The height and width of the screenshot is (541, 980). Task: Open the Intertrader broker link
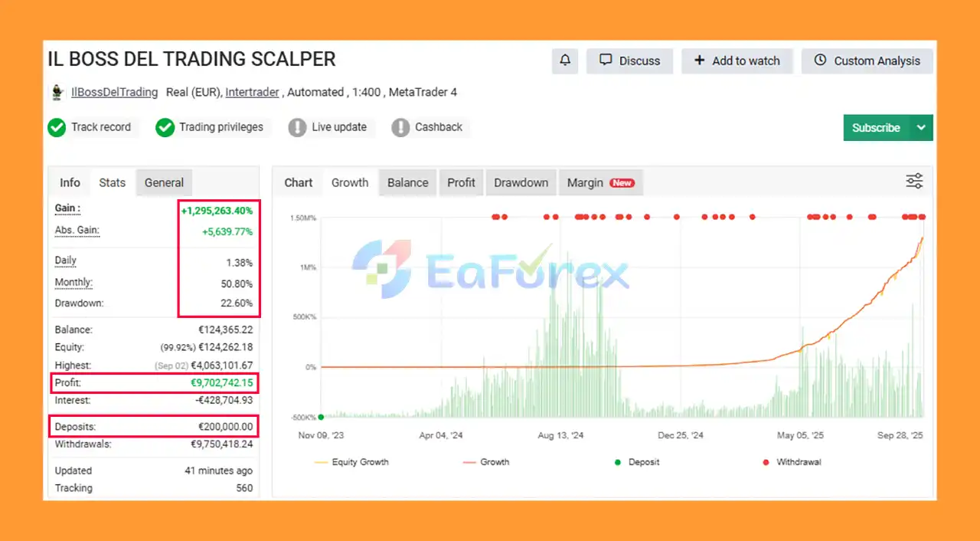coord(252,92)
